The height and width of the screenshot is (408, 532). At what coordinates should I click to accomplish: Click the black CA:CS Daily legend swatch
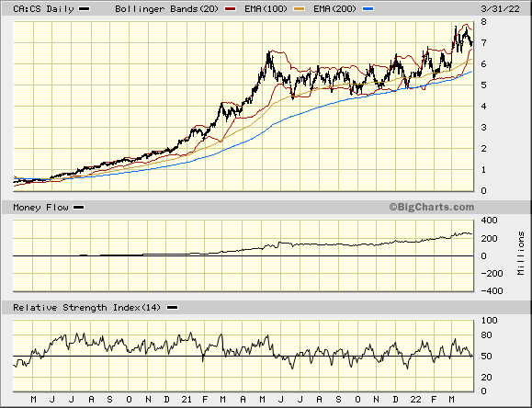pos(85,9)
